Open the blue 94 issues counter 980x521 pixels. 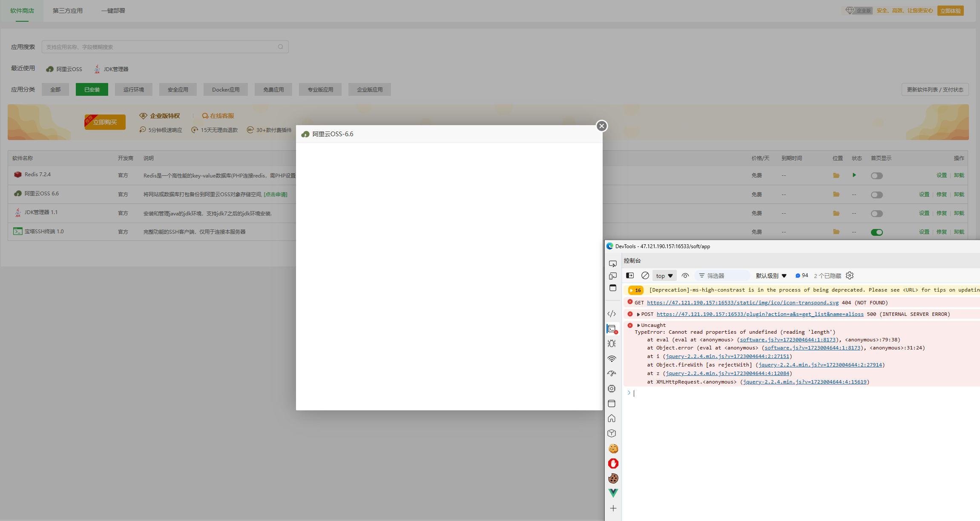(x=802, y=276)
